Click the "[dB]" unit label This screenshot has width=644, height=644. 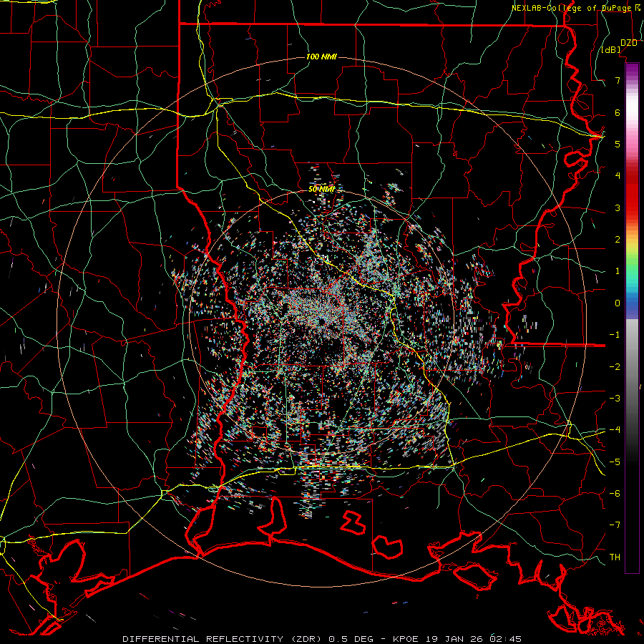[611, 50]
